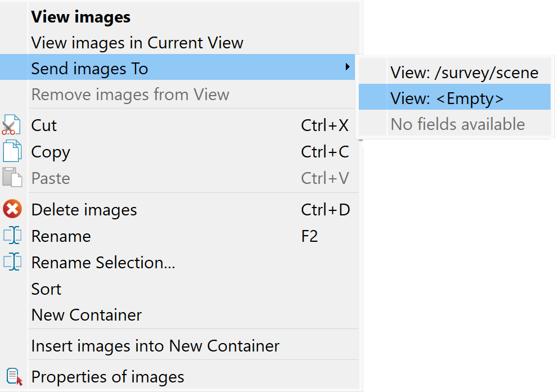Choose View images in Current View
555x392 pixels.
coord(137,43)
